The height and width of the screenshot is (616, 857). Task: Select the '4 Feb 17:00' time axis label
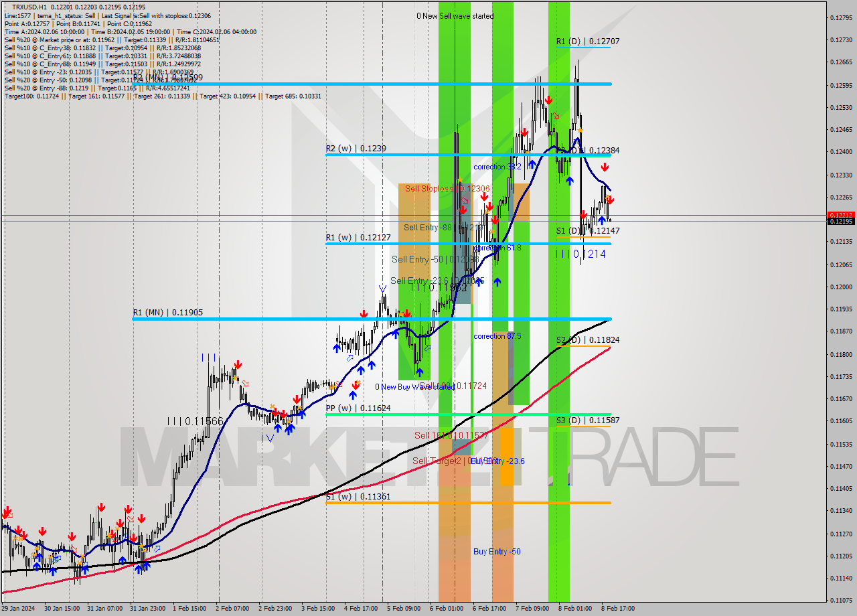tap(361, 609)
